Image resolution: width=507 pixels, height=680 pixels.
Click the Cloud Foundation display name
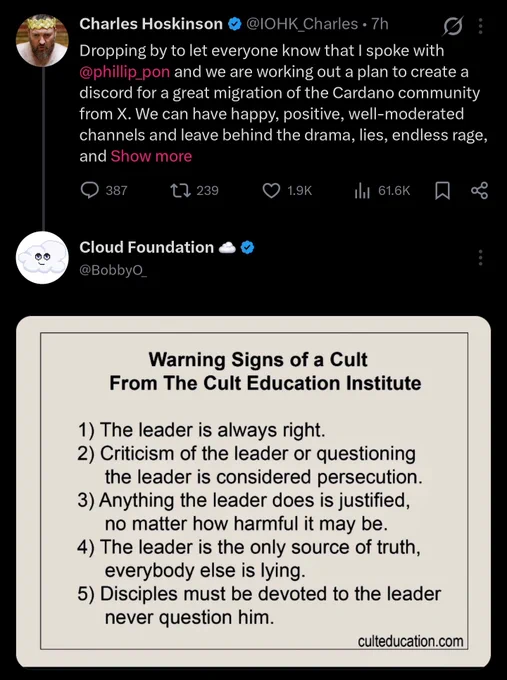[147, 247]
